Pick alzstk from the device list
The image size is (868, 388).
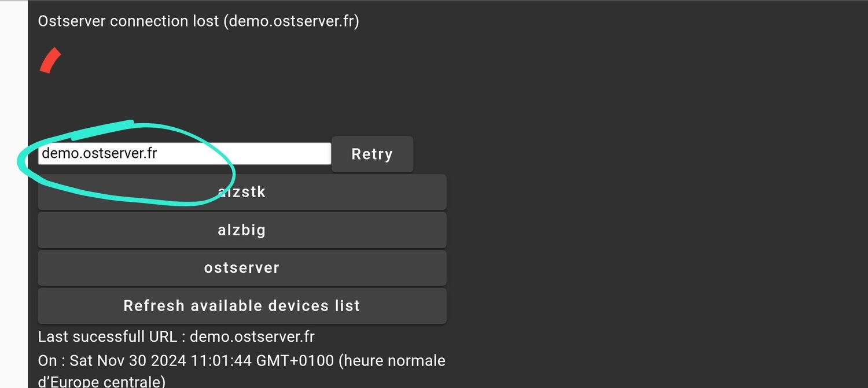[x=241, y=191]
